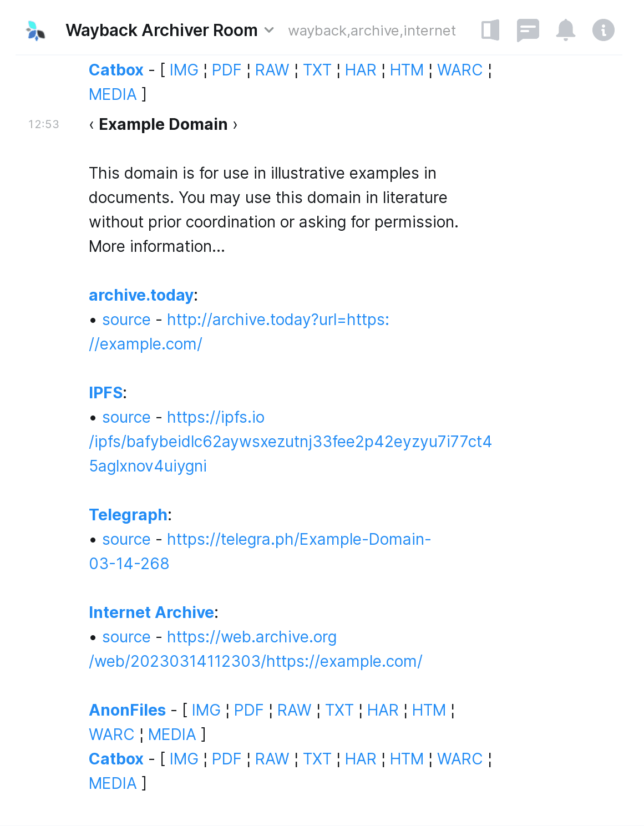Show room info icon
Image resolution: width=644 pixels, height=826 pixels.
coord(603,31)
